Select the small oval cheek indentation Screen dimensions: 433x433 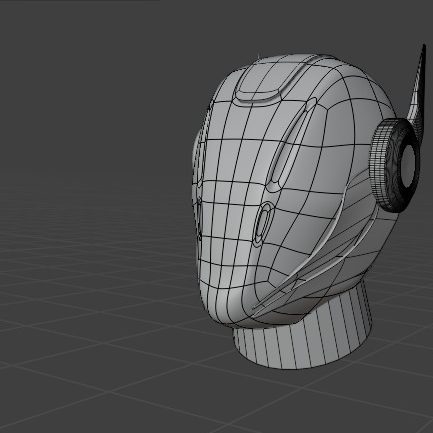[x=263, y=224]
